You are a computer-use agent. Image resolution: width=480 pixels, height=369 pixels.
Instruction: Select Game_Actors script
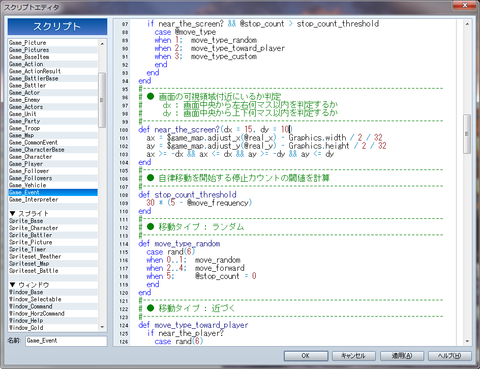point(53,107)
